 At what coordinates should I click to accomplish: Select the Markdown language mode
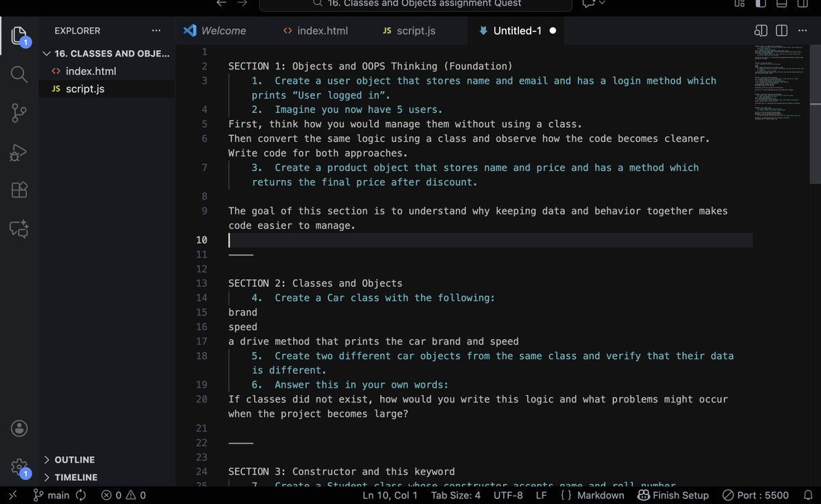pos(592,495)
